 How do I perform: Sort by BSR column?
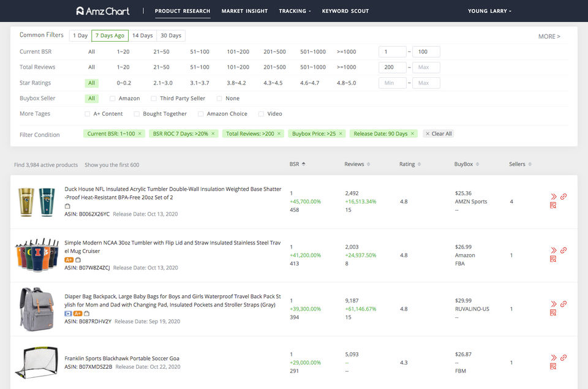tap(298, 164)
